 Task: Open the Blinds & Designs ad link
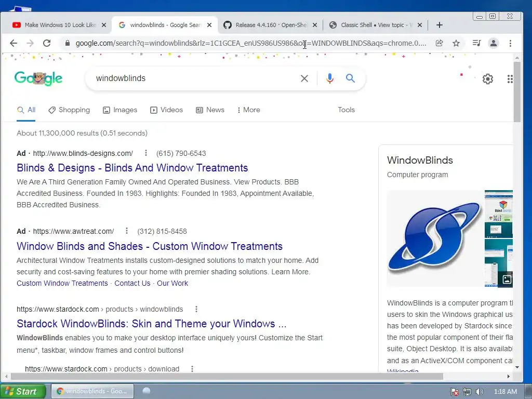[x=132, y=168]
